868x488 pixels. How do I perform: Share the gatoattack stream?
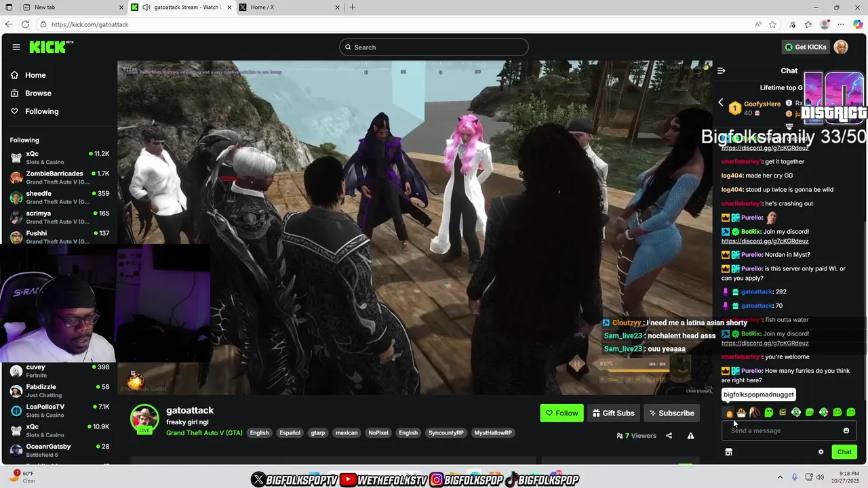coord(669,436)
